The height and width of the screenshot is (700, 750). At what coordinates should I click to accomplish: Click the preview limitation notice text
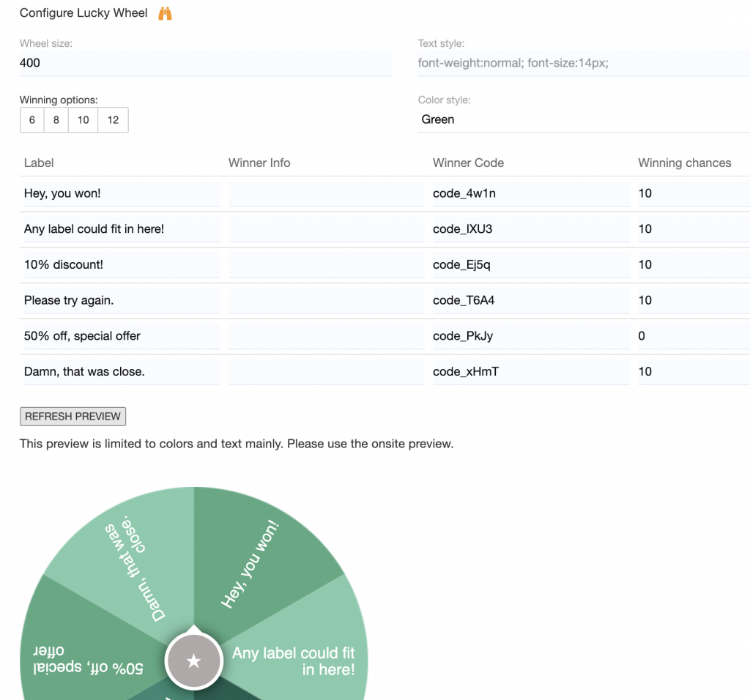click(237, 444)
